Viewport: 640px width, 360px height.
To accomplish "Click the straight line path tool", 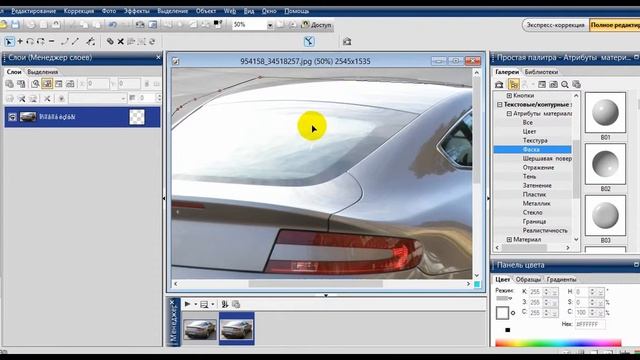I will click(x=75, y=41).
